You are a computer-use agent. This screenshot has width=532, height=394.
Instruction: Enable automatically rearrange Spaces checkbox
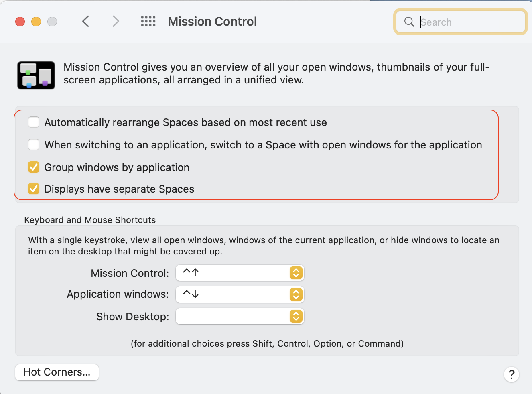click(34, 122)
